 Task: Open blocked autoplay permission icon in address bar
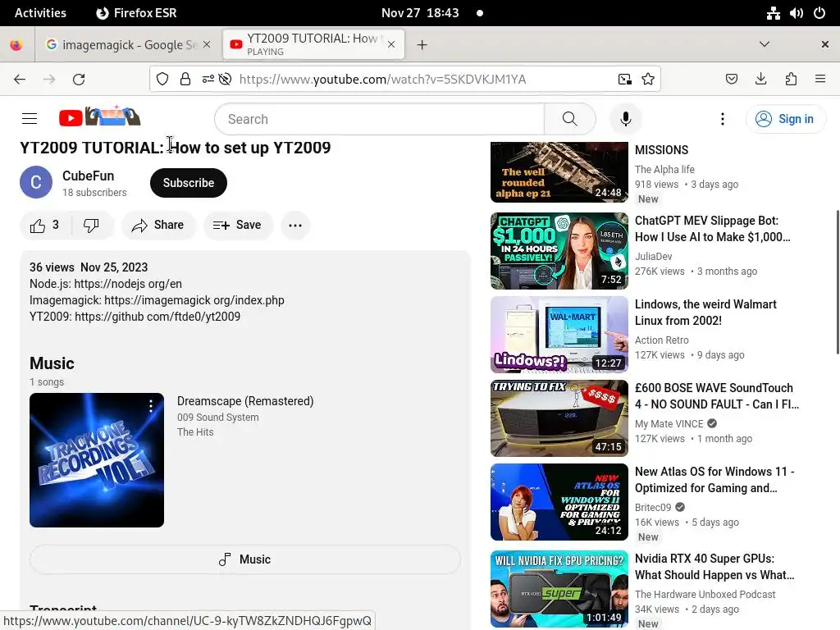coord(226,80)
